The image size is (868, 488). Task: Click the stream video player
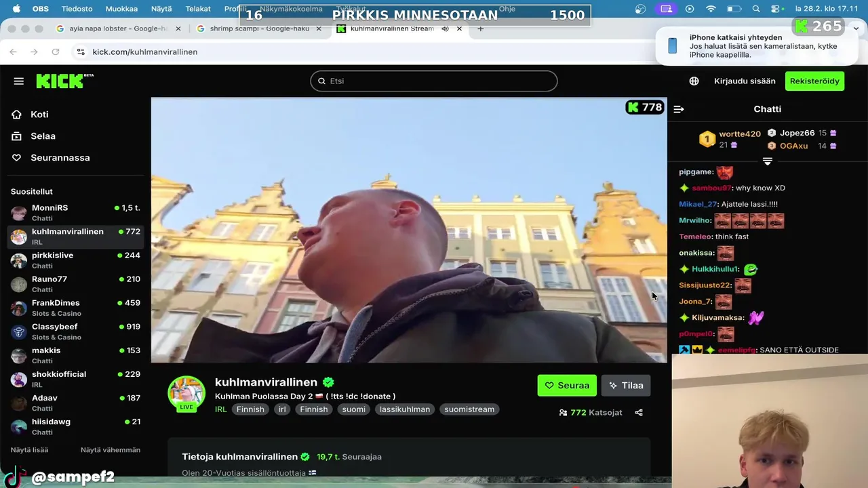(409, 230)
